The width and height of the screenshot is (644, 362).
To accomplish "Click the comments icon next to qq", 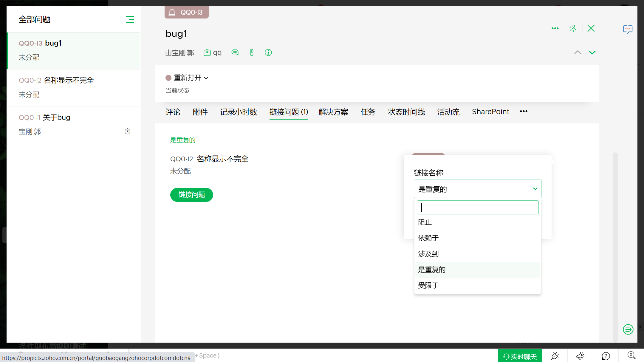I will pos(235,53).
